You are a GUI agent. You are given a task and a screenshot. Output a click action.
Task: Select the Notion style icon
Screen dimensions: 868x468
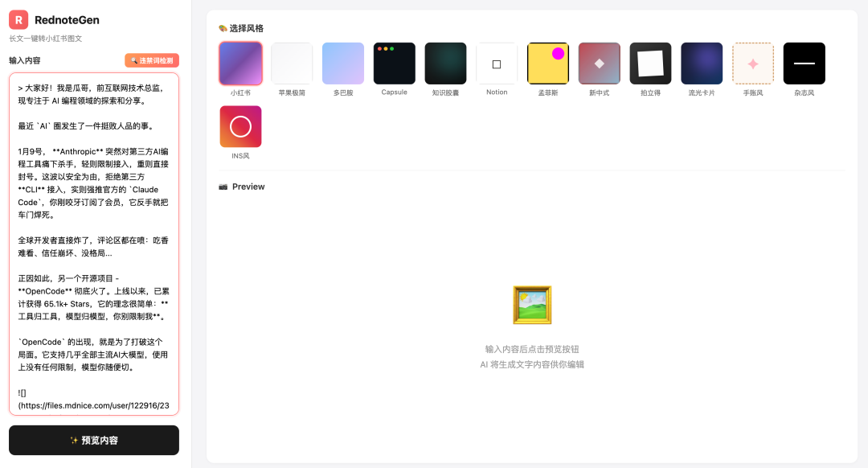[x=497, y=64]
